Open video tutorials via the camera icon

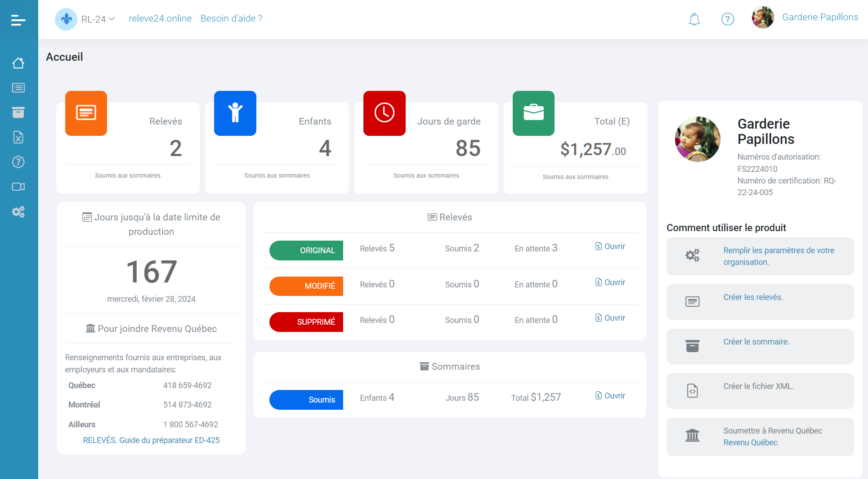[18, 187]
